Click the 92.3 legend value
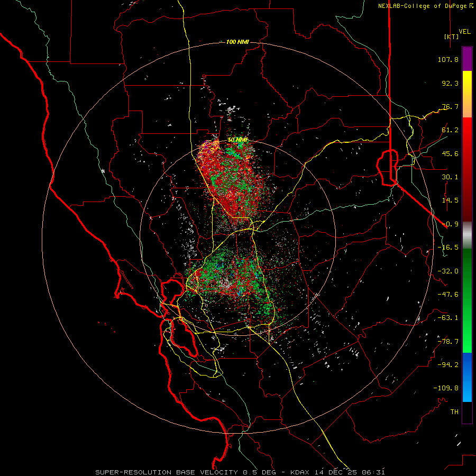Viewport: 476px width, 476px height. [x=450, y=83]
